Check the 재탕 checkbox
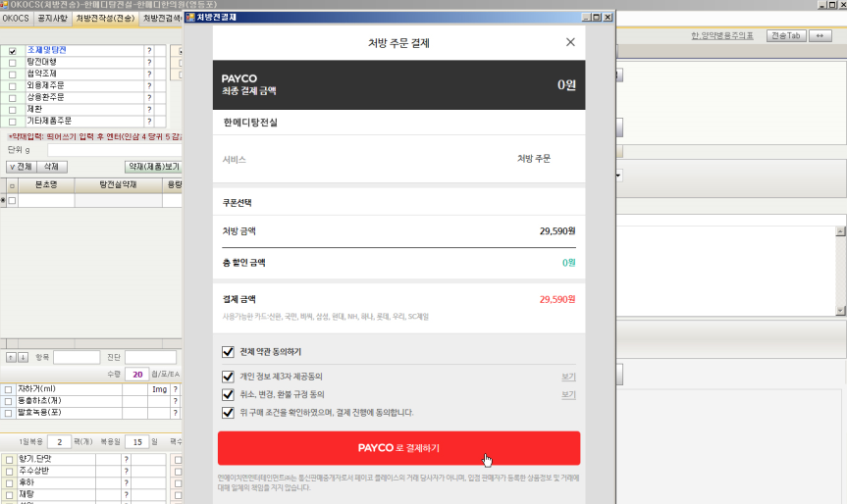The image size is (847, 504). tap(9, 495)
